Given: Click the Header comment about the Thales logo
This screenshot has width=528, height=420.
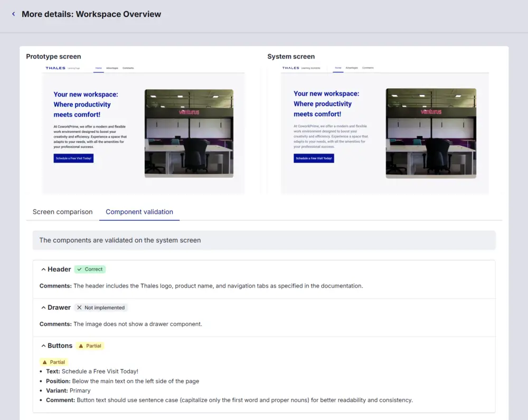Looking at the screenshot, I should click(x=201, y=286).
